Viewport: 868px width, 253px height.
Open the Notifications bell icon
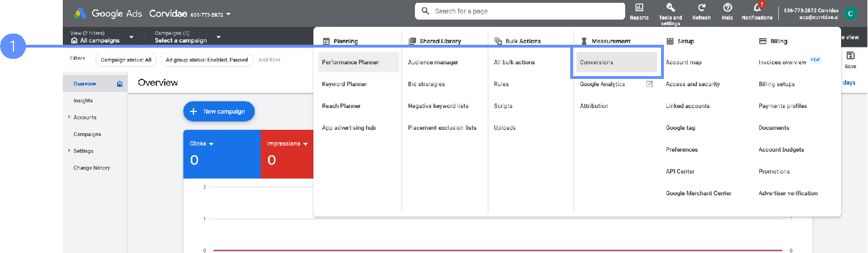click(x=757, y=8)
